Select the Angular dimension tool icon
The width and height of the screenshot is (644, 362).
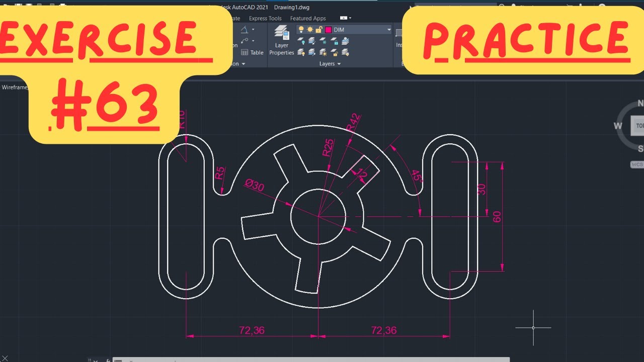pyautogui.click(x=245, y=30)
